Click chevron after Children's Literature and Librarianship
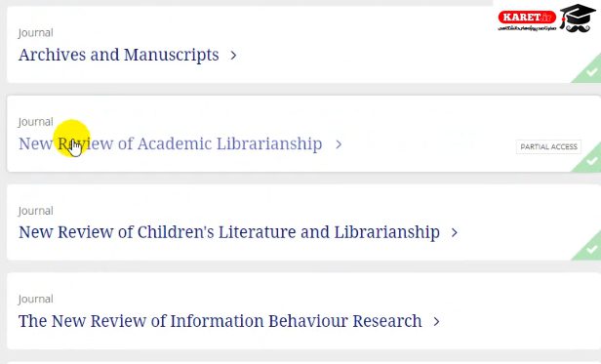601x364 pixels. coord(455,233)
